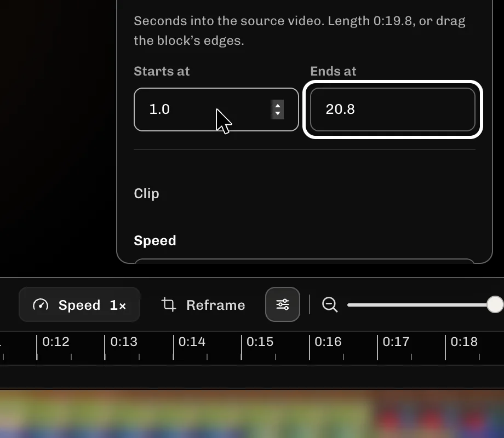The height and width of the screenshot is (438, 504).
Task: Toggle the clip settings sliders button
Action: 283,304
